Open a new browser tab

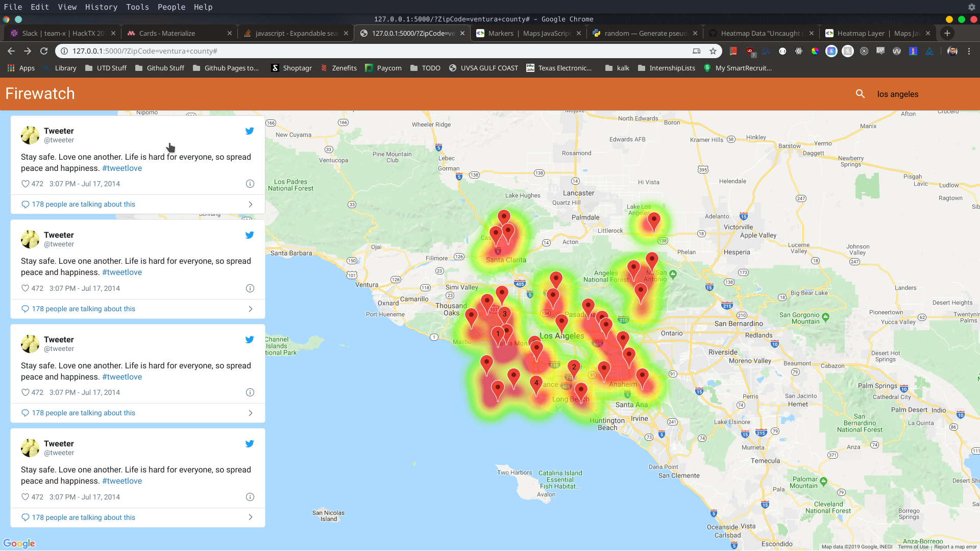947,33
